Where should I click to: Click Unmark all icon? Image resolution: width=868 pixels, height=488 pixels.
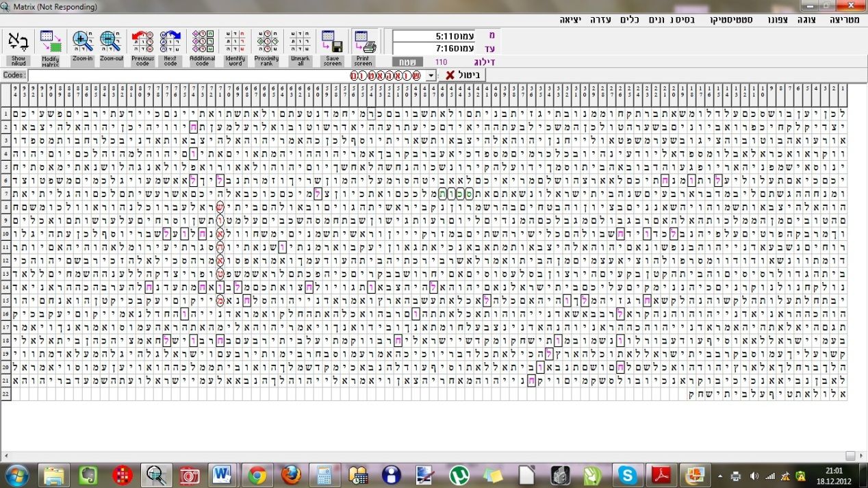[299, 42]
